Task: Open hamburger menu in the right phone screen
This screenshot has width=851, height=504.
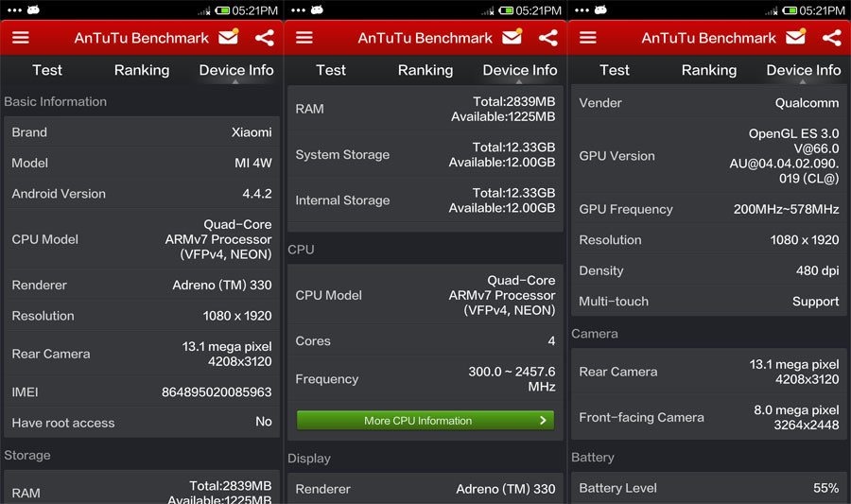Action: (587, 38)
